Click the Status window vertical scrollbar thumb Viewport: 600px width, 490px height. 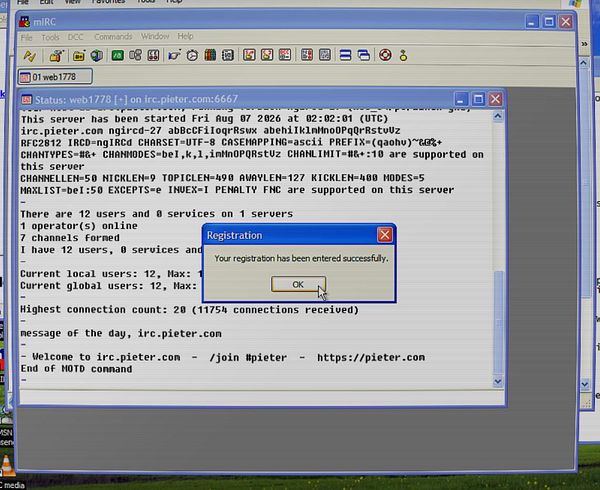click(x=498, y=322)
